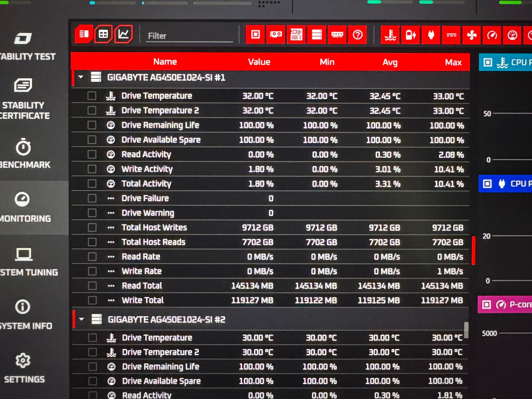532x399 pixels.
Task: Toggle the GPU sensor filter icon
Action: coord(276,35)
